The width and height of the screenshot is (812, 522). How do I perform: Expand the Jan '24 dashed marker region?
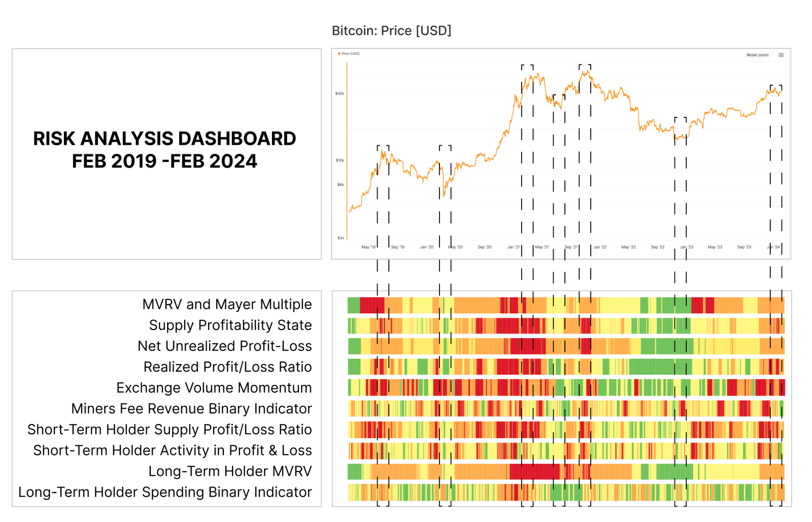tap(775, 87)
